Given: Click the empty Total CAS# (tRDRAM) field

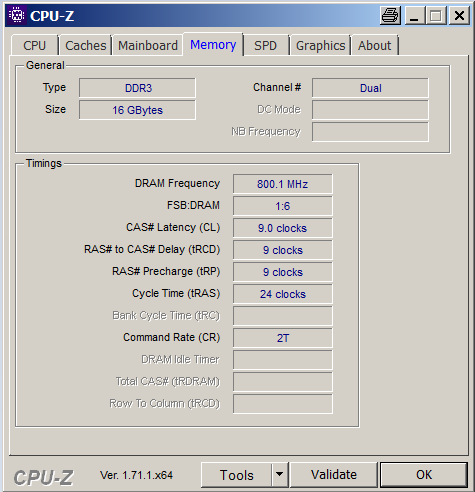Looking at the screenshot, I should tap(283, 382).
